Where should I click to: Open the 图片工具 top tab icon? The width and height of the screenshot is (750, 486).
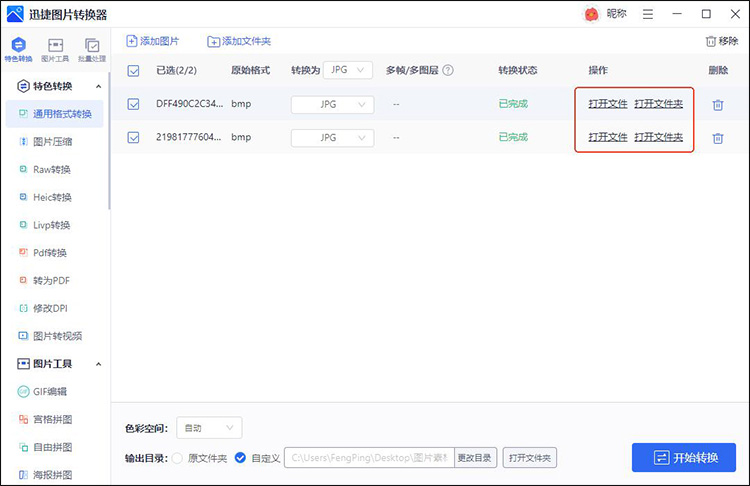coord(55,49)
